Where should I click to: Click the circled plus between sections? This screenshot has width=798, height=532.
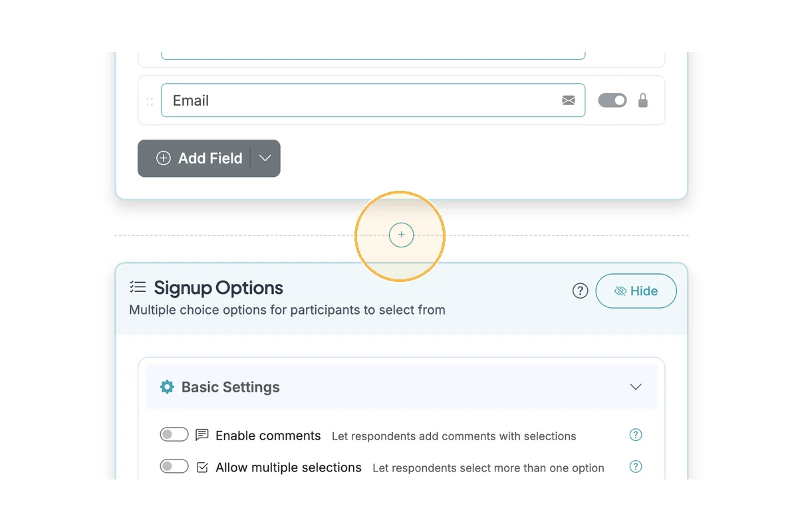click(x=401, y=235)
